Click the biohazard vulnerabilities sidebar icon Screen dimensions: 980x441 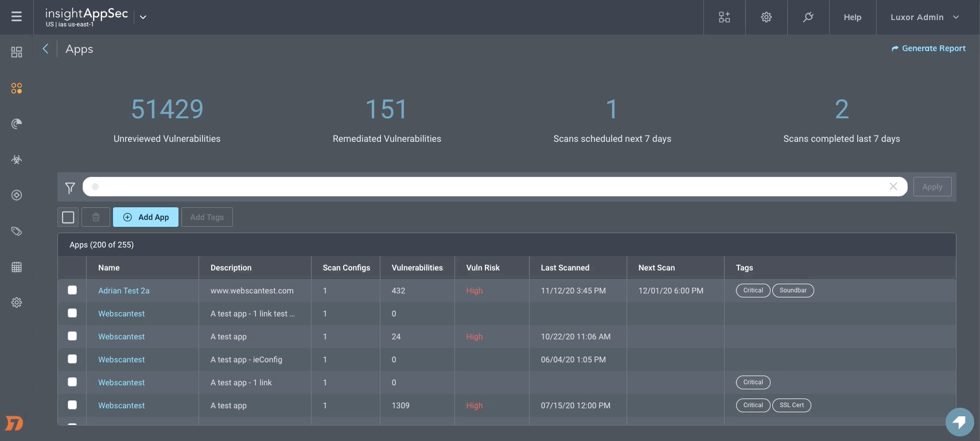click(x=17, y=160)
